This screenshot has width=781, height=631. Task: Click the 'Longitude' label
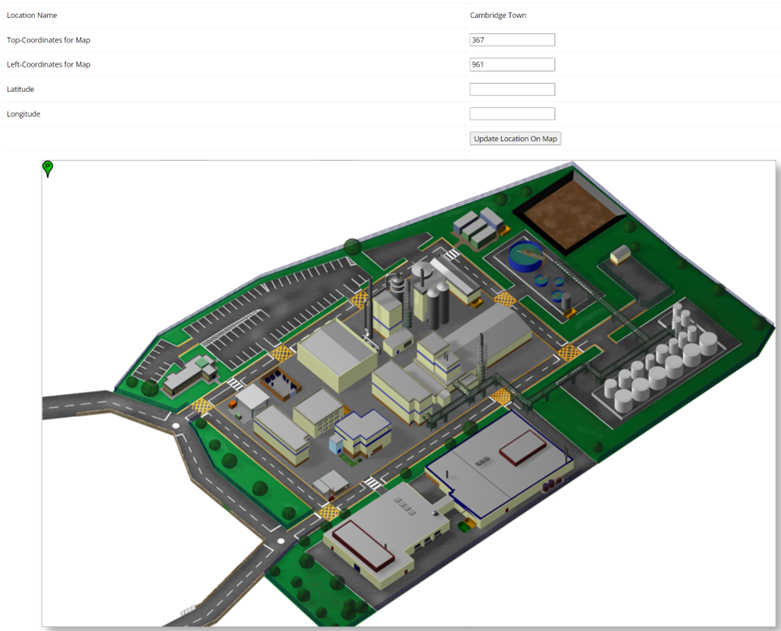tap(23, 114)
